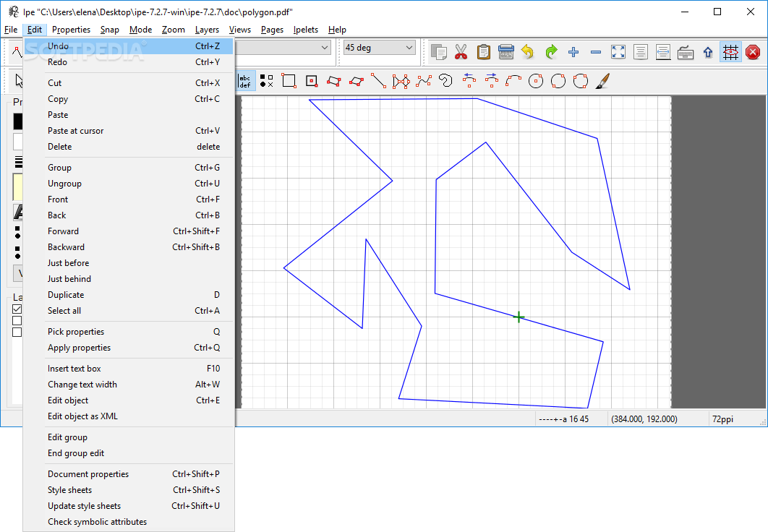Choose Redo from the Edit menu

point(128,62)
